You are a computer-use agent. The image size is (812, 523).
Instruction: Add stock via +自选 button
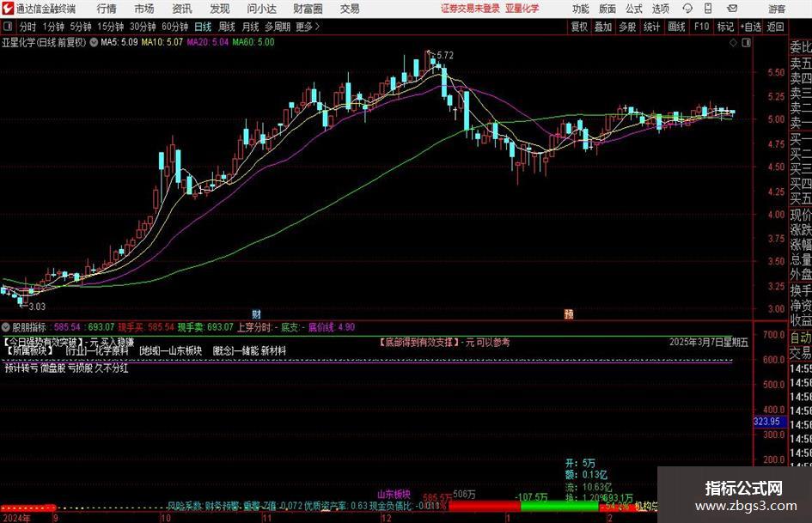[x=751, y=27]
